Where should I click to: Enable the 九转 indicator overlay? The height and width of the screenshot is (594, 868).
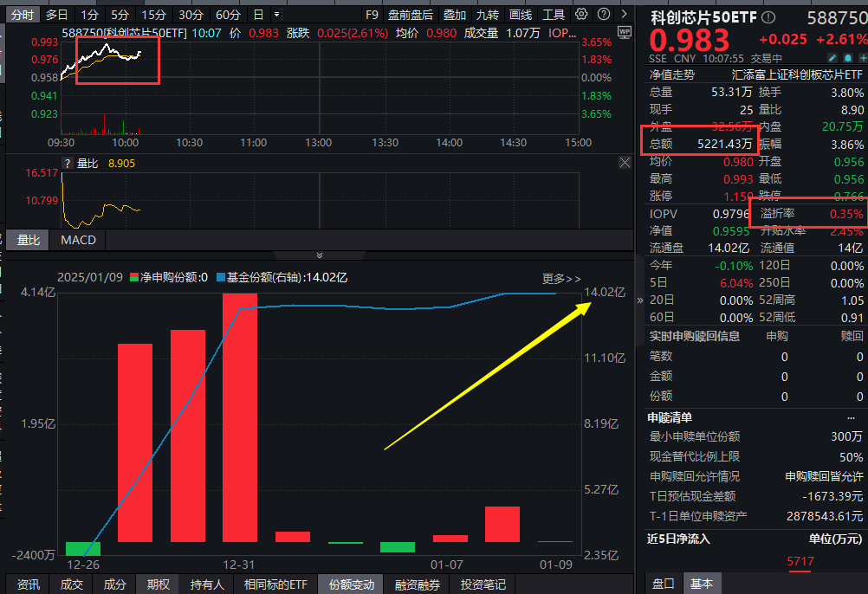[488, 14]
